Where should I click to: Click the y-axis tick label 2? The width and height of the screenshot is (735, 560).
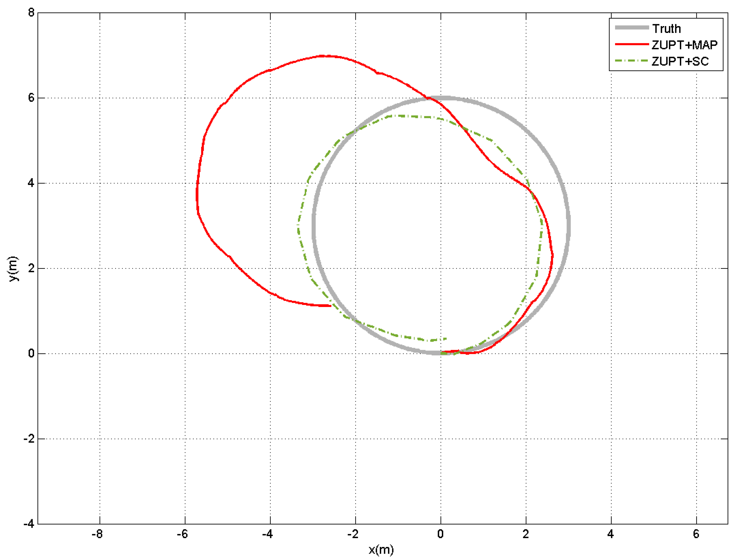(31, 268)
